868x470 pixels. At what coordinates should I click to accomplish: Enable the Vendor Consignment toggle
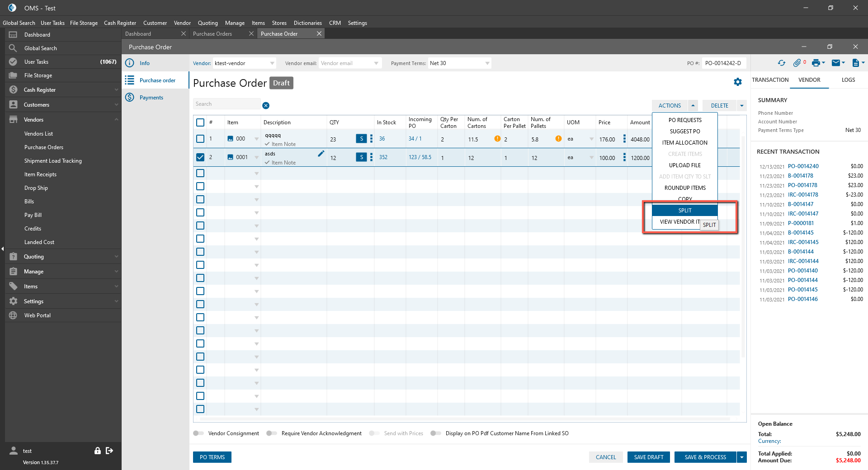point(198,433)
